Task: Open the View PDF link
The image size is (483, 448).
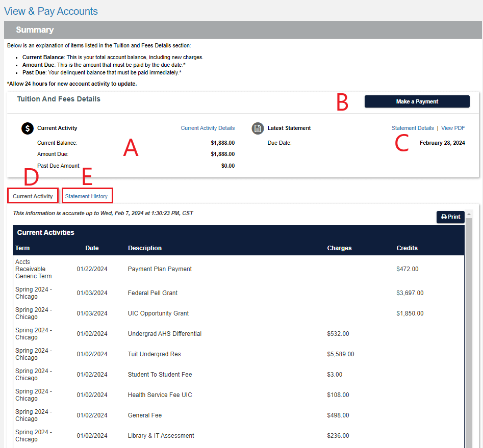Action: [x=453, y=128]
